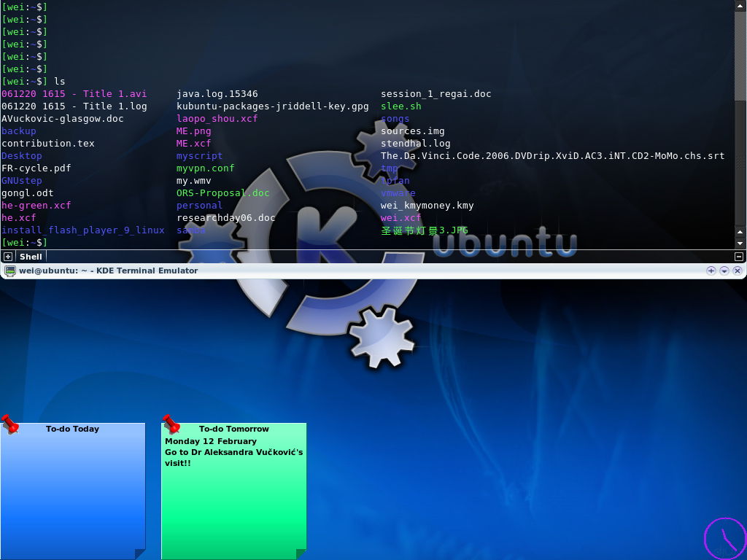747x560 pixels.
Task: Click 'researchday06.doc' in the listing
Action: [226, 217]
